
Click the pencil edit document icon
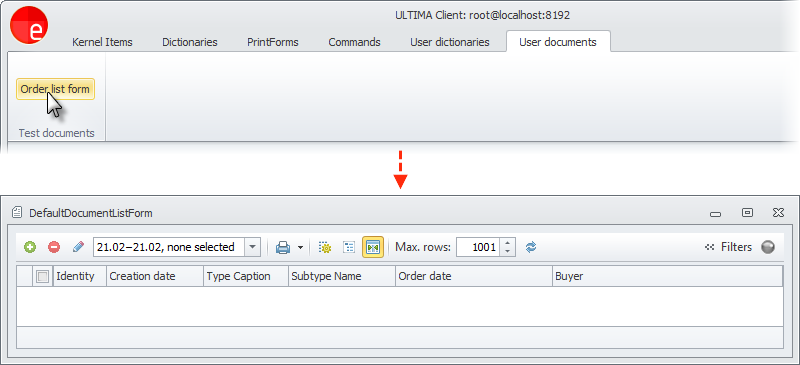78,248
